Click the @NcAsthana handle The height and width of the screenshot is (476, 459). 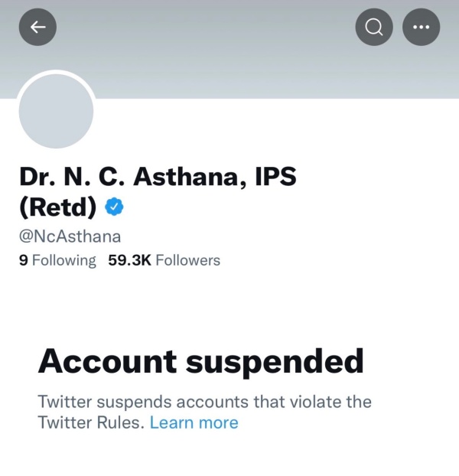70,236
